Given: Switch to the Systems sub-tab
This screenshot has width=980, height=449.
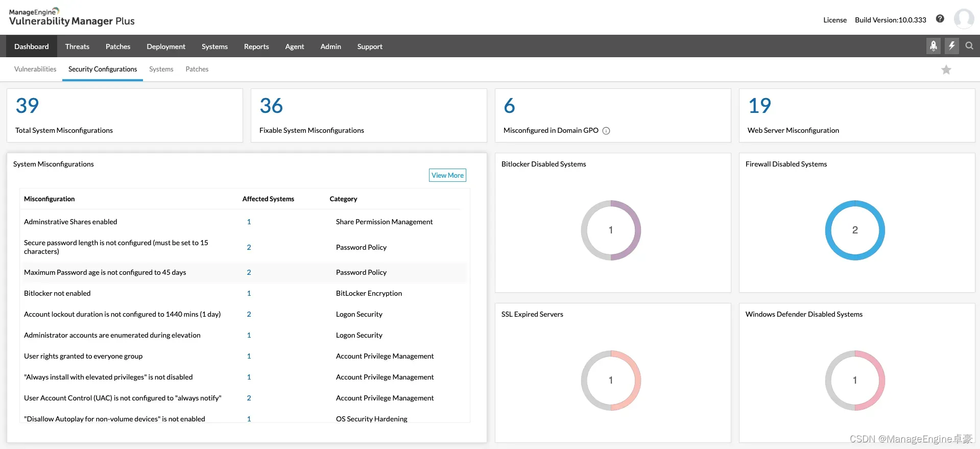Looking at the screenshot, I should click(x=161, y=69).
